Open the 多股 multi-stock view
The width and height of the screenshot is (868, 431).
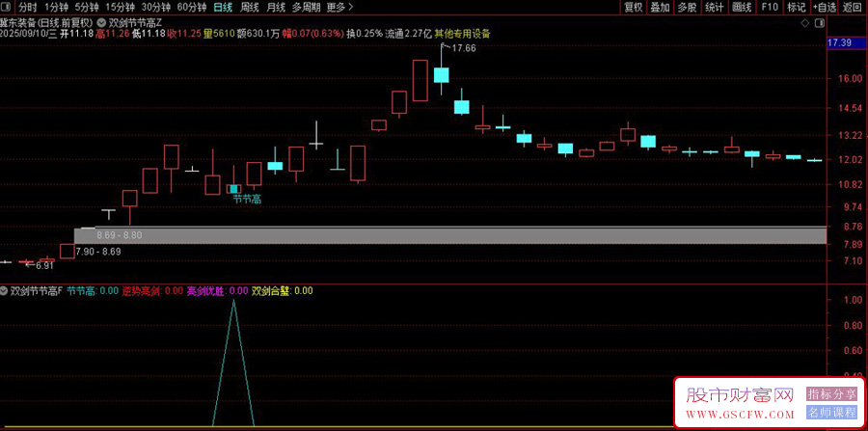[x=687, y=7]
